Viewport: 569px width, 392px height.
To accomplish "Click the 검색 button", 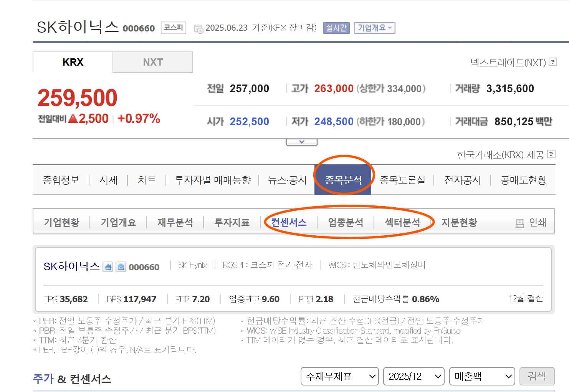I will coord(537,376).
